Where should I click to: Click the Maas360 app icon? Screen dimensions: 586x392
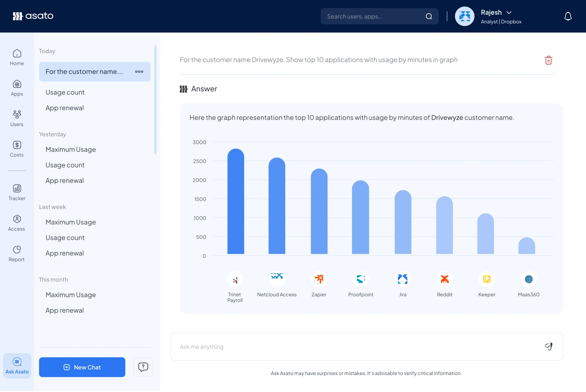tap(529, 279)
